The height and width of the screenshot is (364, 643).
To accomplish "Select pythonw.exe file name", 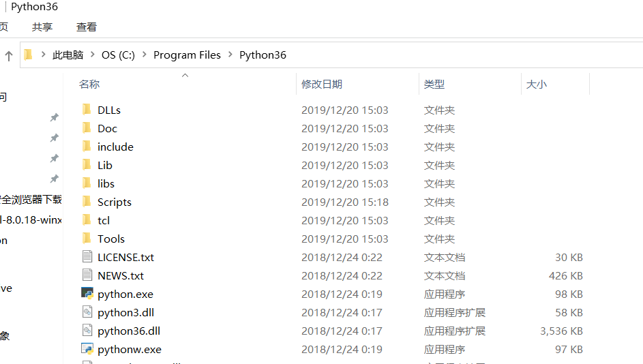I will pyautogui.click(x=130, y=350).
